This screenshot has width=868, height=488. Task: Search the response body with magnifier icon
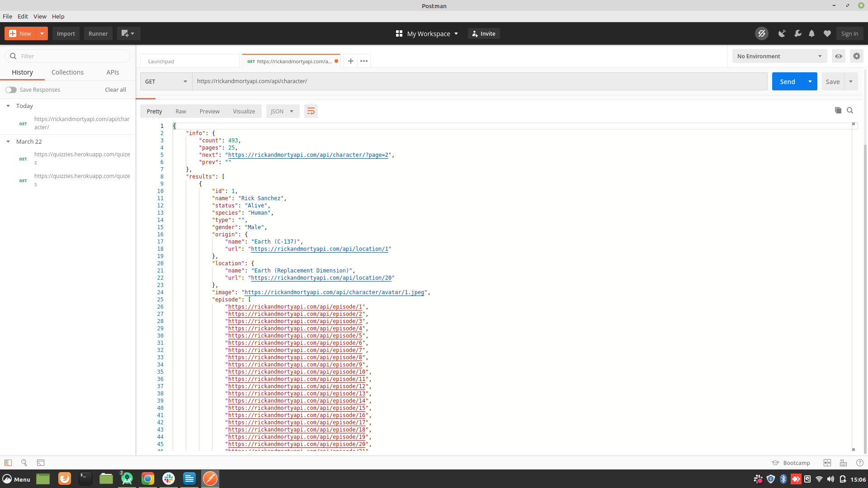tap(850, 110)
